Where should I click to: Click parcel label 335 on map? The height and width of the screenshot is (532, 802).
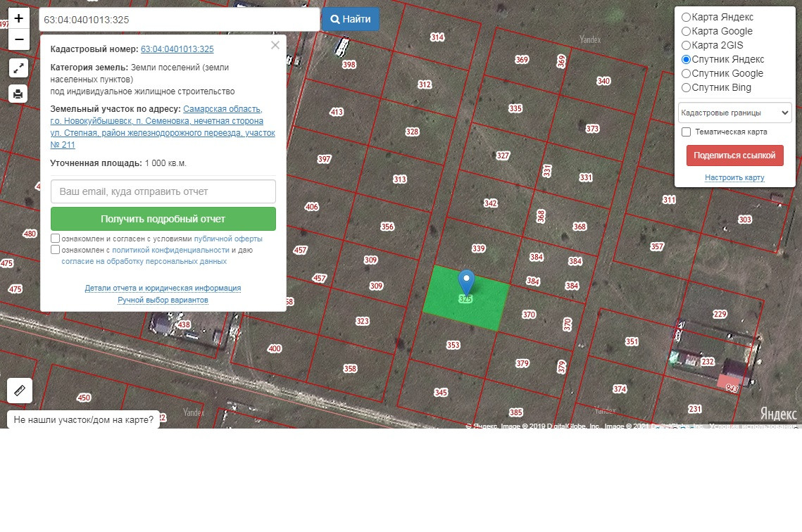coord(515,108)
